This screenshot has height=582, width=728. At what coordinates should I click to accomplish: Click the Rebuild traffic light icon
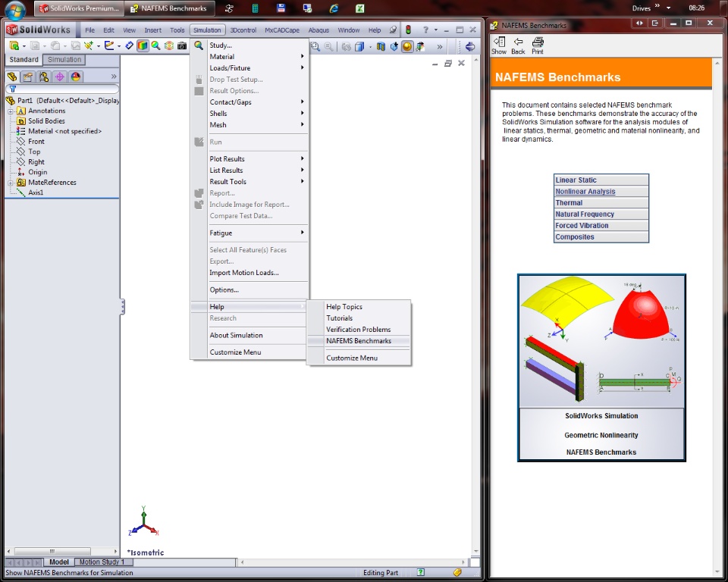point(408,30)
